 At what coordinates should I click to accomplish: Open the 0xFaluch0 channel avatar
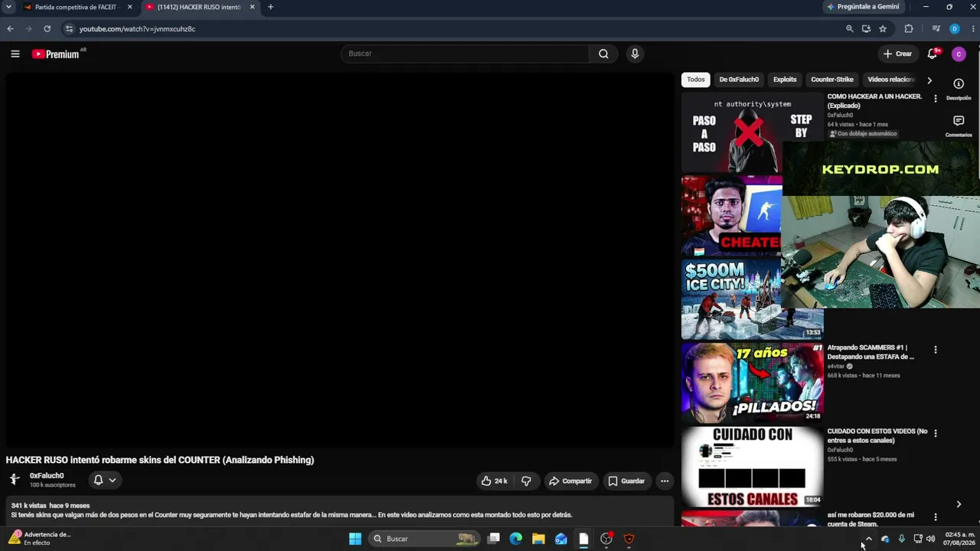coord(15,480)
